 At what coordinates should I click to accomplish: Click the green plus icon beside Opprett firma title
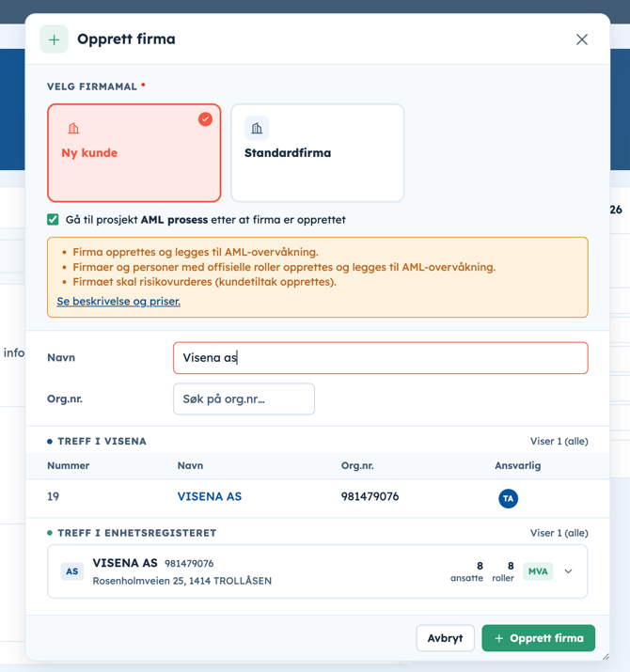[54, 39]
